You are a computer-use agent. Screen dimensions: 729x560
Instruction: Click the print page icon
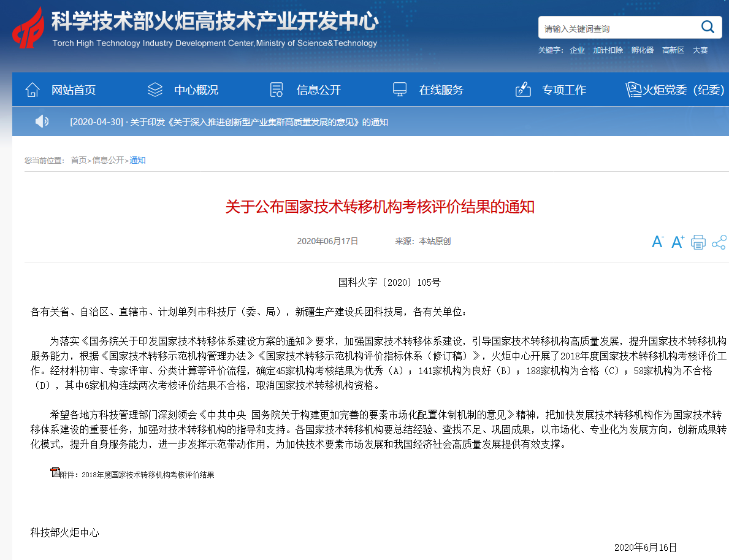click(x=698, y=242)
